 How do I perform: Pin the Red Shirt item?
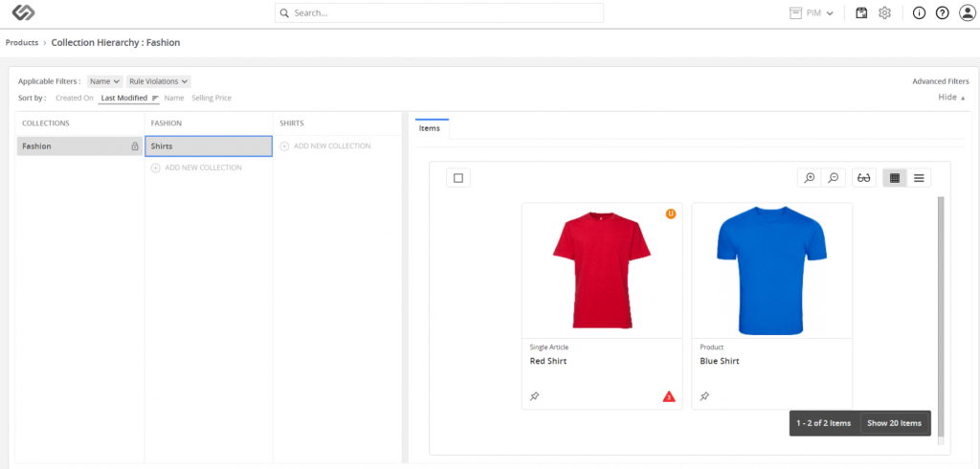[534, 396]
